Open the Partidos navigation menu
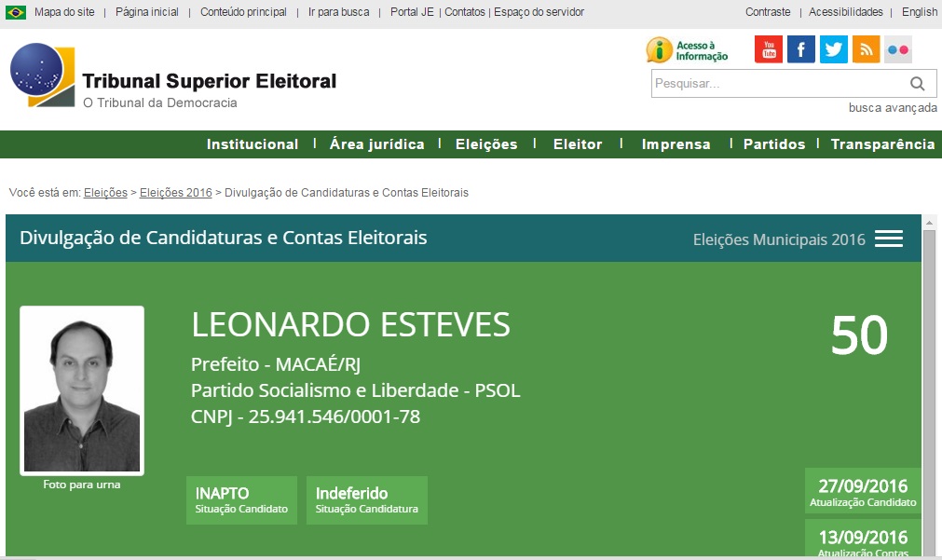The height and width of the screenshot is (560, 942). point(774,144)
